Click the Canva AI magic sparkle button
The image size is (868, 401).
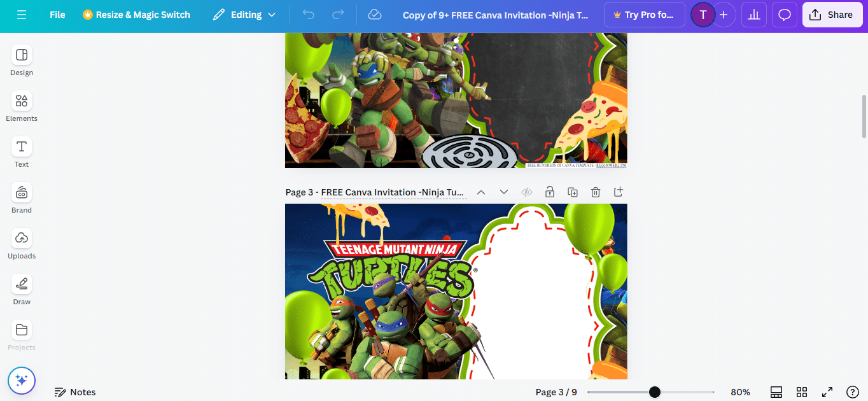[22, 381]
